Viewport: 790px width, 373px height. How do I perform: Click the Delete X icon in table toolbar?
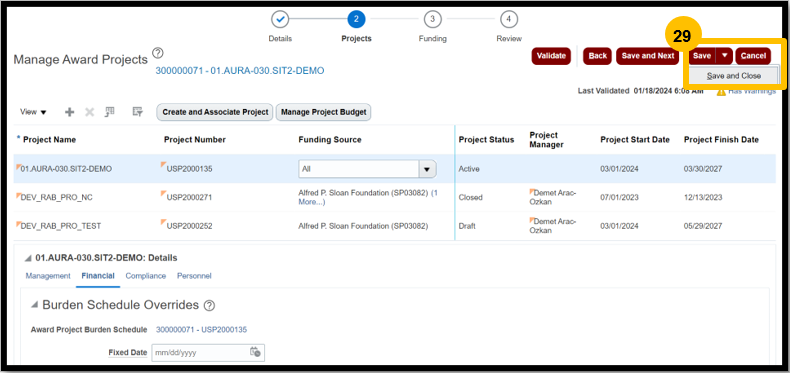[89, 112]
